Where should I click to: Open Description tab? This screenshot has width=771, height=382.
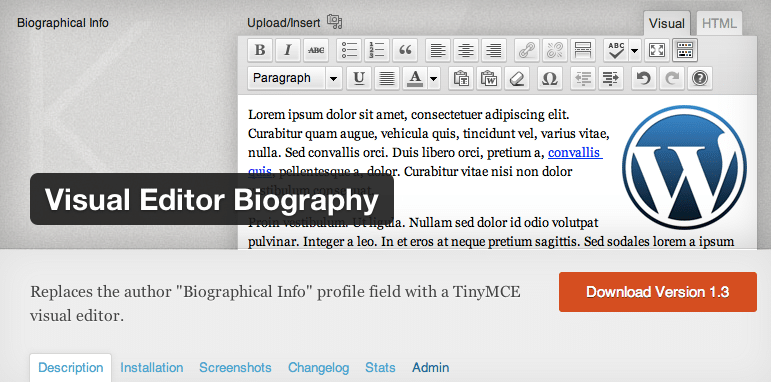point(71,368)
